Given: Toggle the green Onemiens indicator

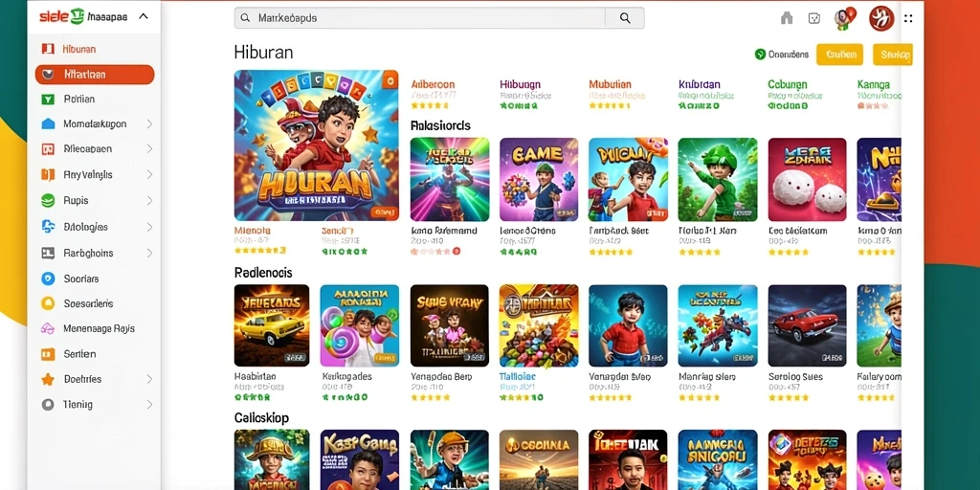Looking at the screenshot, I should click(760, 55).
